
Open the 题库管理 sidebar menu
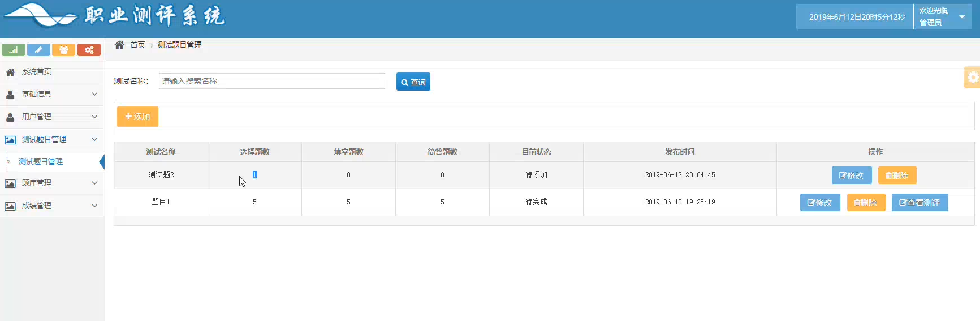[x=52, y=183]
